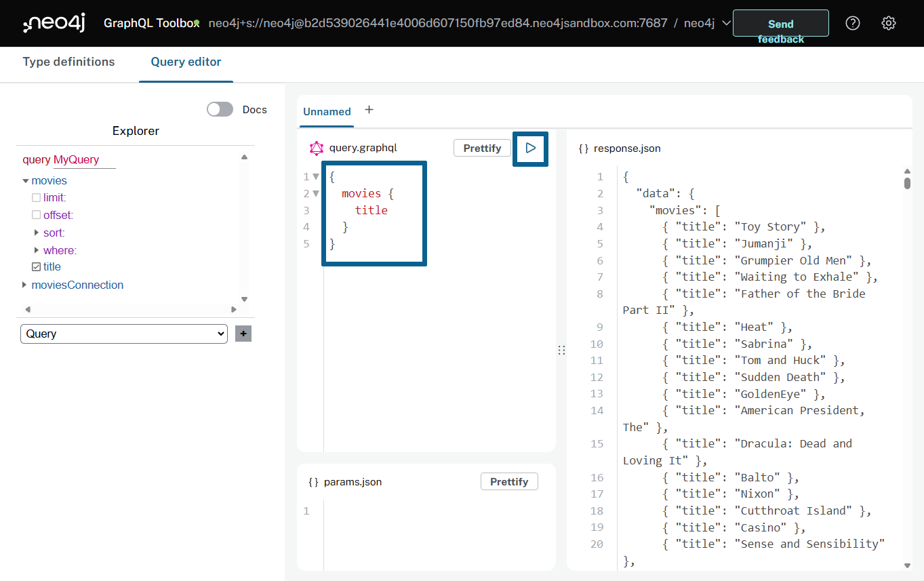Collapse the movies node in Explorer

(26, 181)
